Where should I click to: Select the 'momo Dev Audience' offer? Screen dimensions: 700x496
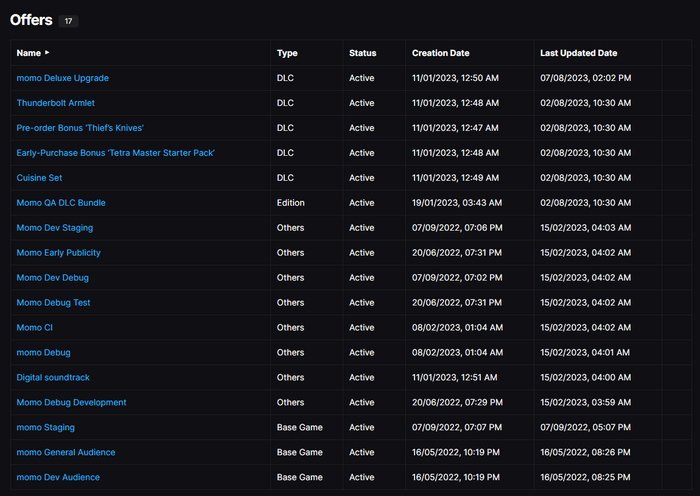tap(58, 478)
